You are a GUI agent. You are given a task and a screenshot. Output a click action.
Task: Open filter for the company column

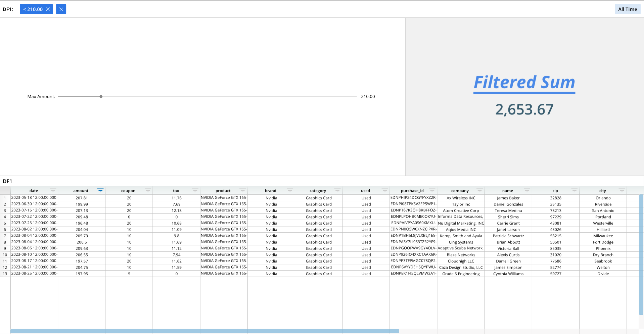(479, 191)
